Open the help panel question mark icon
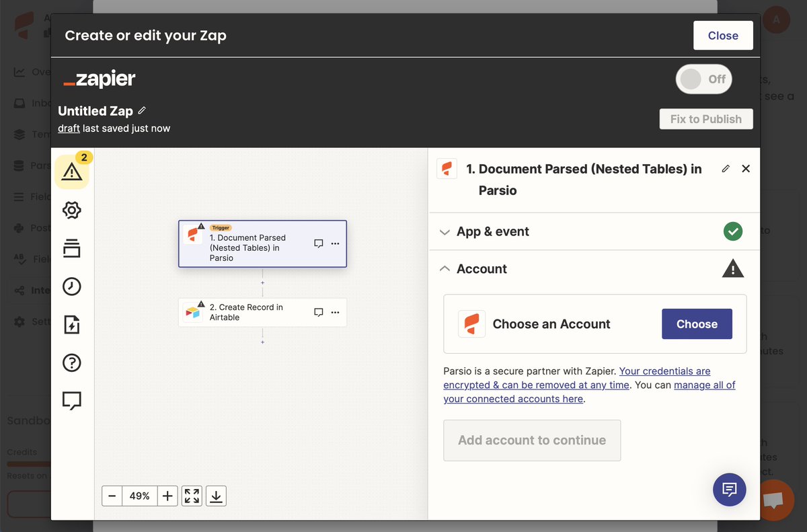The height and width of the screenshot is (532, 807). (72, 363)
